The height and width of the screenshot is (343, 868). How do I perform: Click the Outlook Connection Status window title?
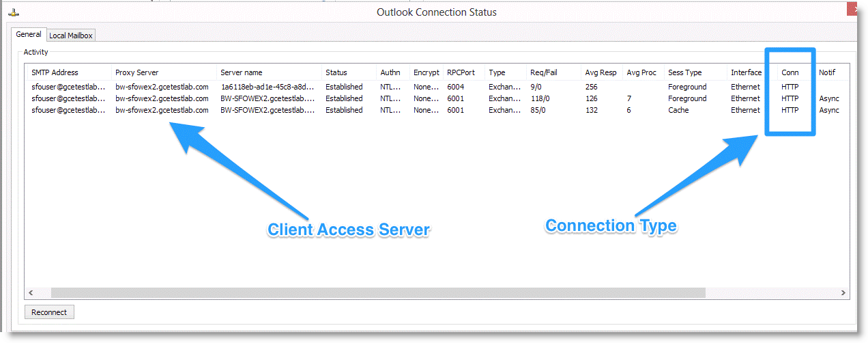pos(437,12)
